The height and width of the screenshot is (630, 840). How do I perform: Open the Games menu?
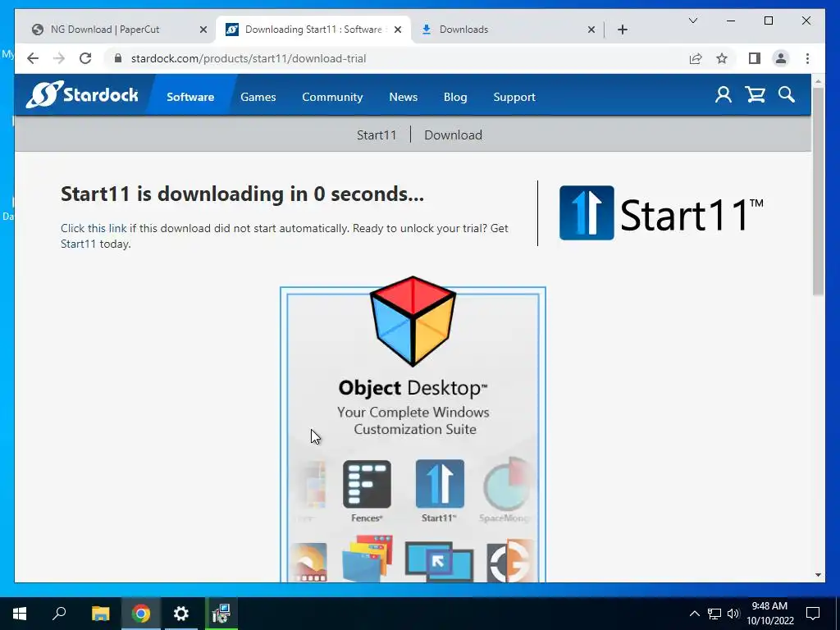click(x=258, y=97)
